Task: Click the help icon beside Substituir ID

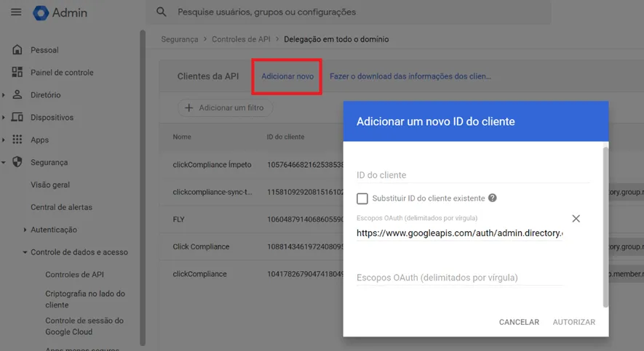Action: 493,198
